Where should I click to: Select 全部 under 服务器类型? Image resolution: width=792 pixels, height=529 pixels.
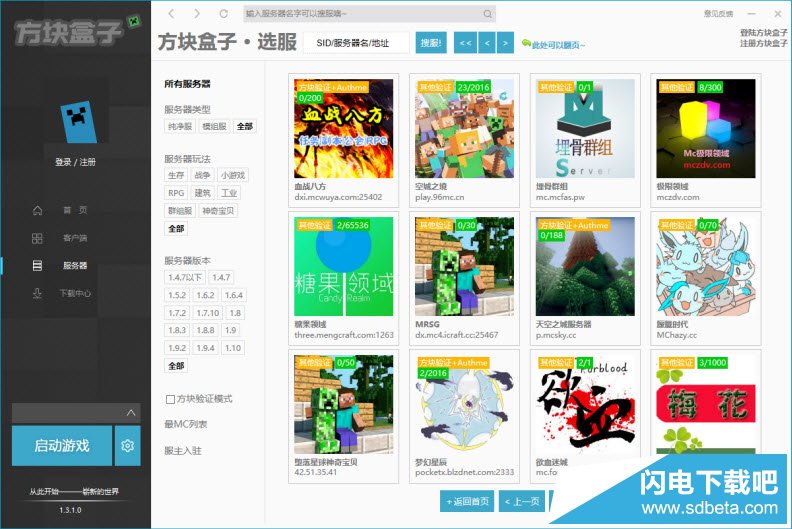pos(245,126)
